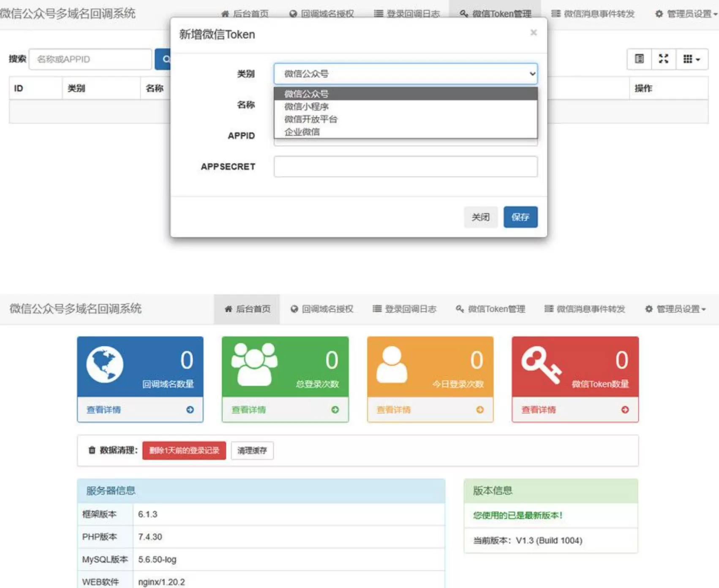Screen dimensions: 719x588
Task: Click the blue card arrow circle icon
Action: [x=190, y=410]
